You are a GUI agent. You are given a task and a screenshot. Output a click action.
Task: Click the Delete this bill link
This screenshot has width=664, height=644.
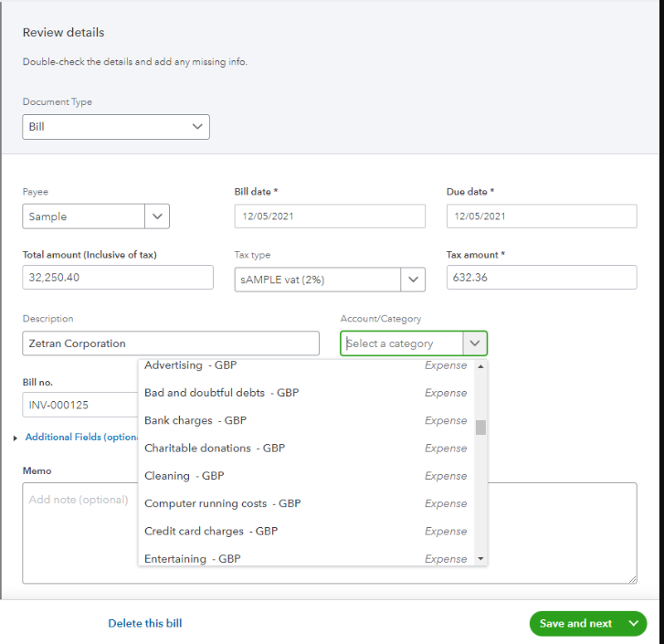click(x=145, y=623)
